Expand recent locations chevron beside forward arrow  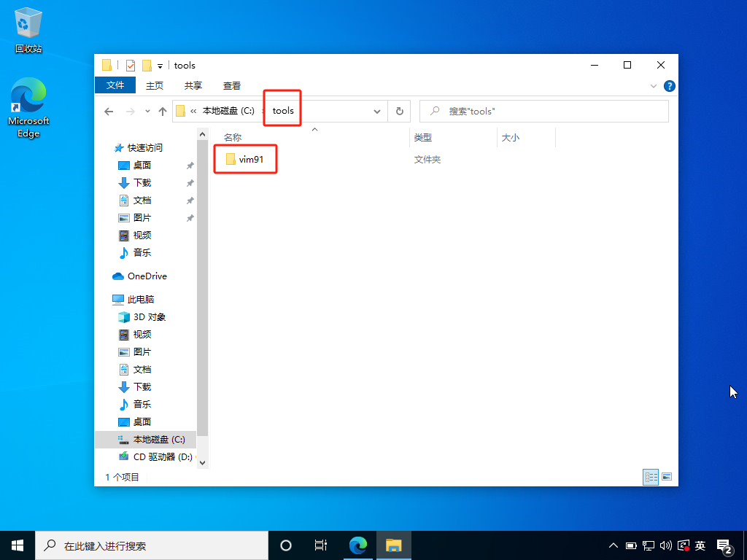pos(147,111)
